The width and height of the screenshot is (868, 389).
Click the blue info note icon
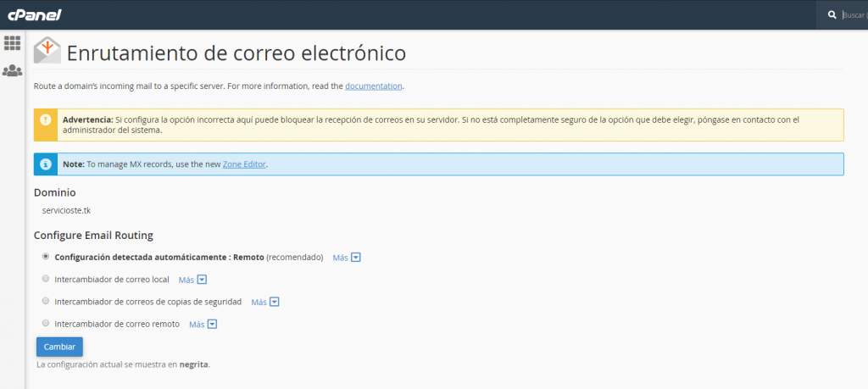coord(46,164)
